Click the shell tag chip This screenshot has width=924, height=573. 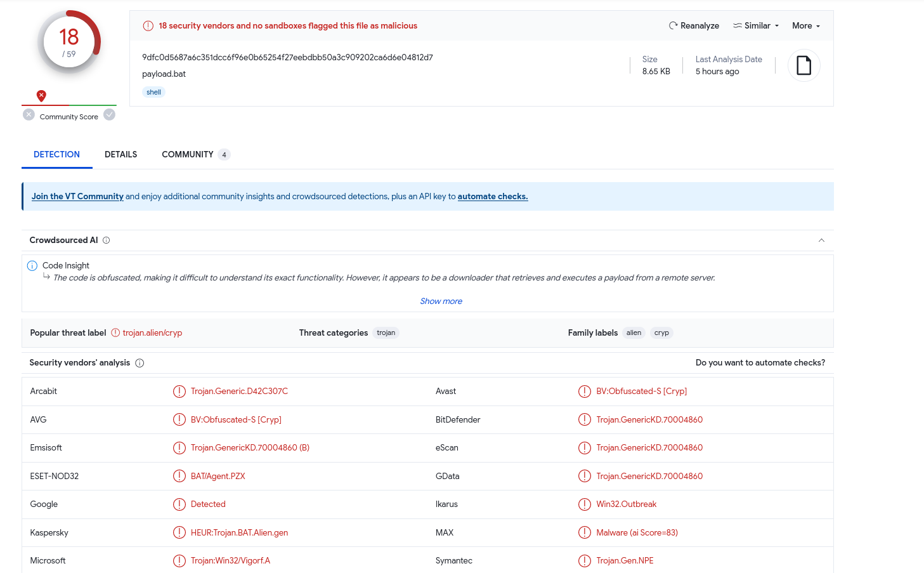[153, 92]
